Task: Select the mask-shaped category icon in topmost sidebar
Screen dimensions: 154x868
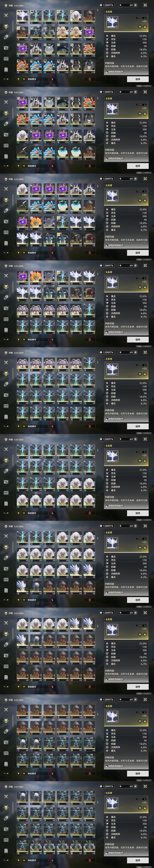Action: [x=6, y=59]
